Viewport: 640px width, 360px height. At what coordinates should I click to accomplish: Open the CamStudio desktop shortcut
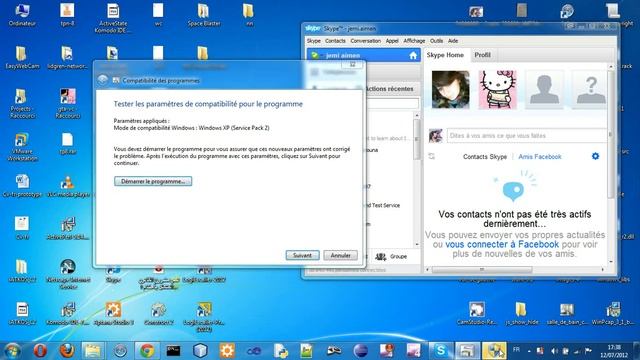477,313
